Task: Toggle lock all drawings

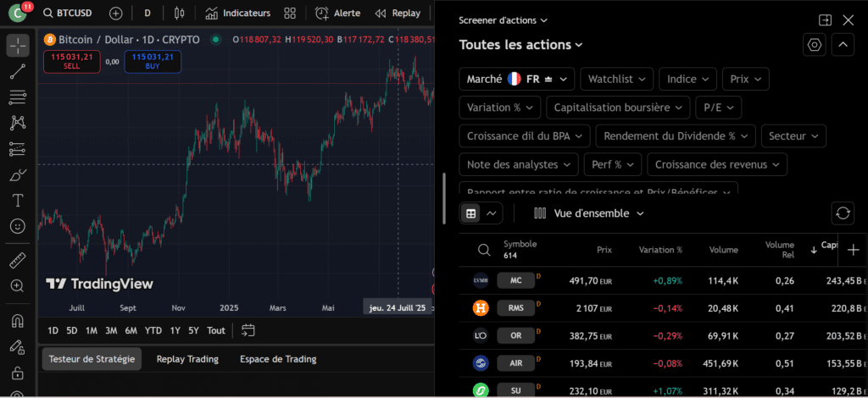Action: tap(18, 373)
